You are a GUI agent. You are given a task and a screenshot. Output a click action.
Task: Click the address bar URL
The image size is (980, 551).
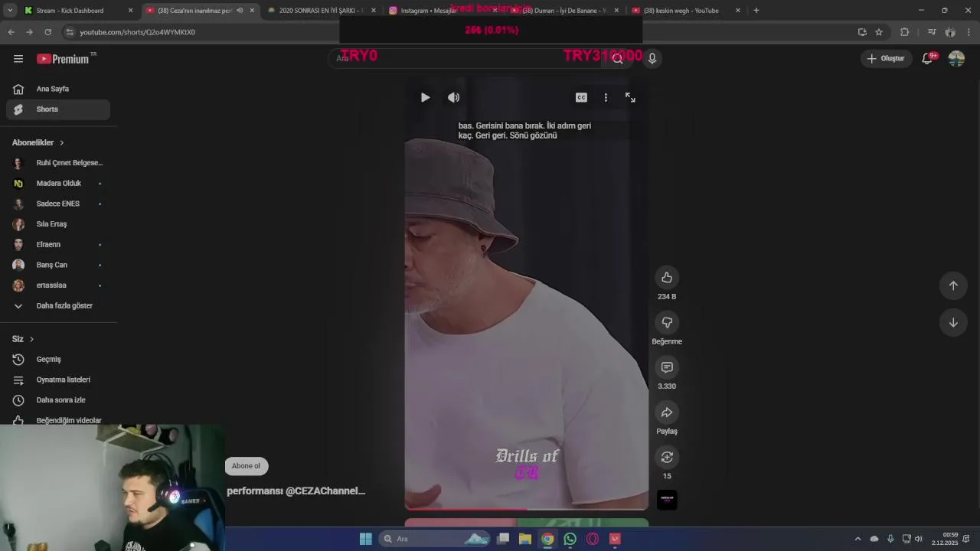tap(137, 32)
